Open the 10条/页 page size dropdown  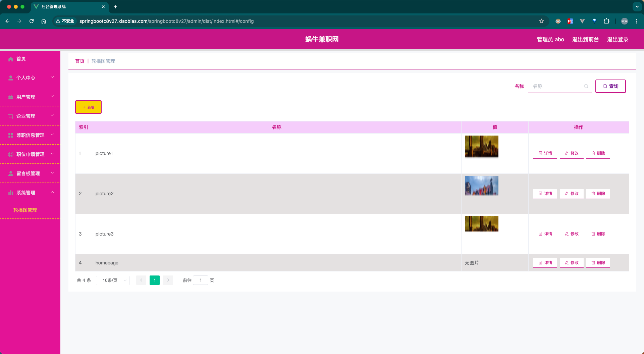pyautogui.click(x=113, y=280)
